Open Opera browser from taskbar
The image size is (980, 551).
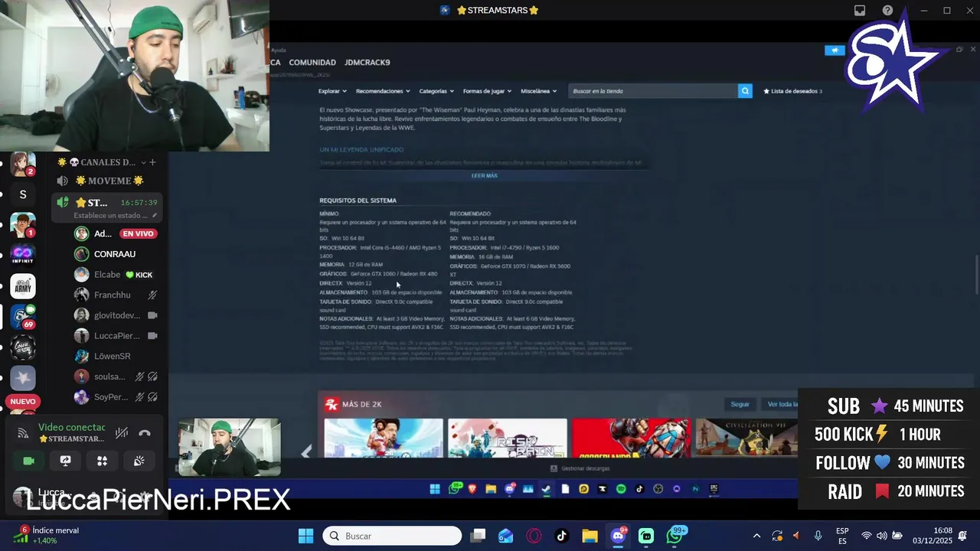point(534,536)
